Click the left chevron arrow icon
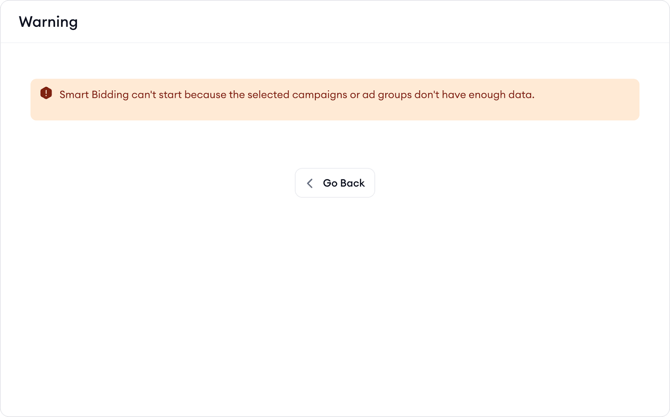 [310, 183]
